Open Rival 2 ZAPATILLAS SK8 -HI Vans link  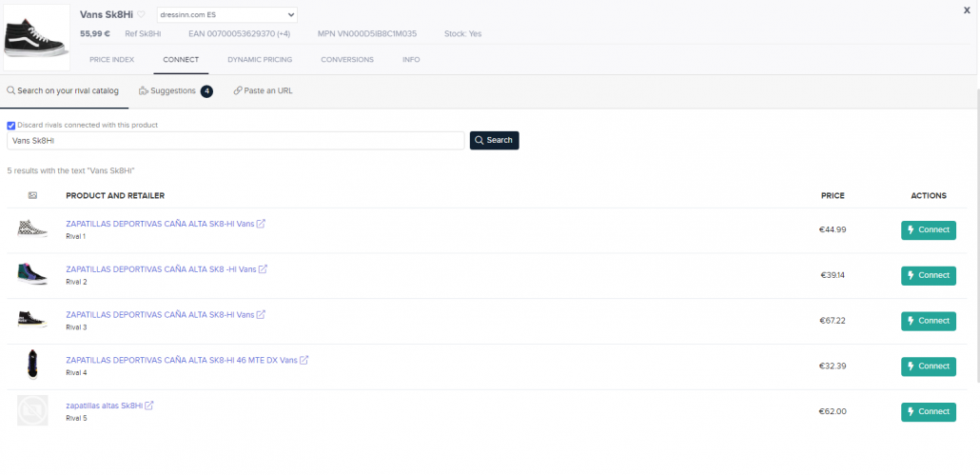[x=161, y=269]
